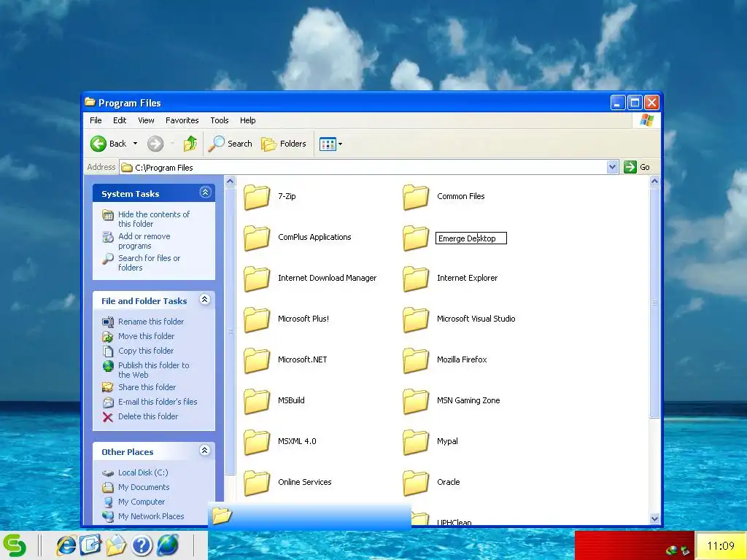Open the Favorites menu
The image size is (747, 560).
click(x=182, y=120)
